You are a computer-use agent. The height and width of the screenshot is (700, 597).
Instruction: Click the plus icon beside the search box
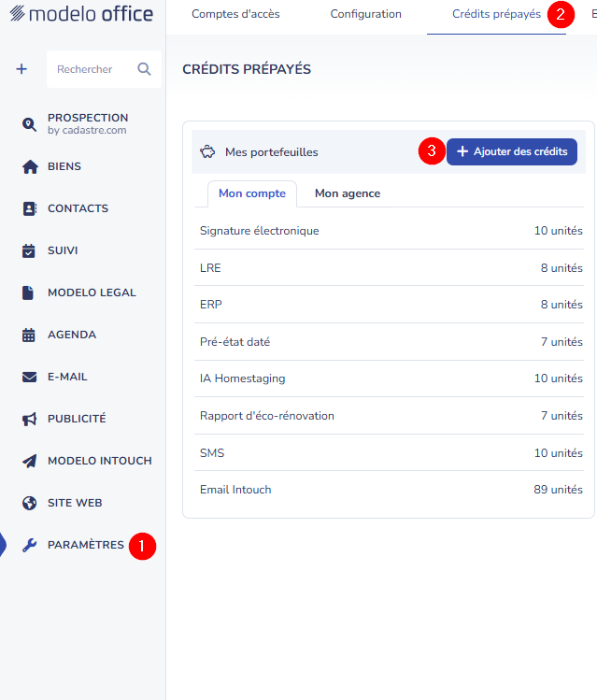point(21,69)
